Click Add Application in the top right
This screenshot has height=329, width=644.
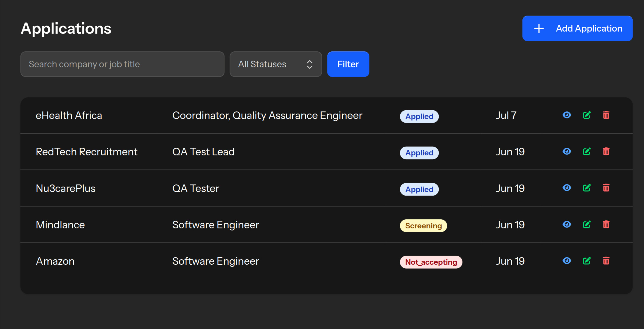pyautogui.click(x=577, y=28)
